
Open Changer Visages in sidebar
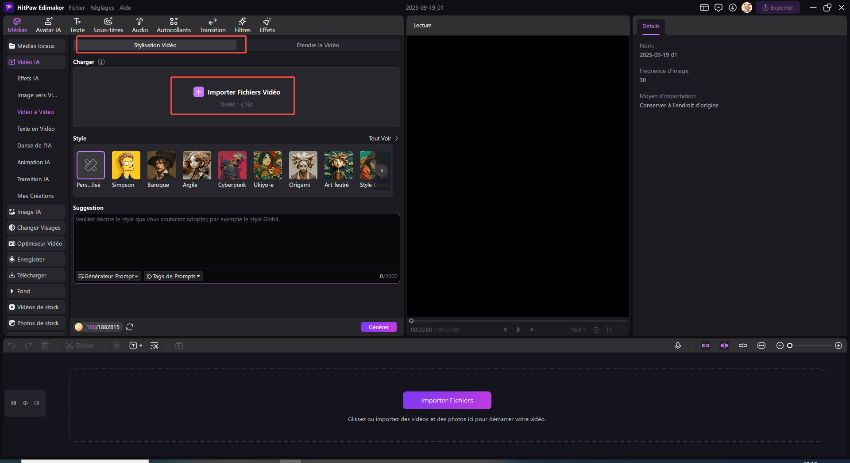coord(35,228)
